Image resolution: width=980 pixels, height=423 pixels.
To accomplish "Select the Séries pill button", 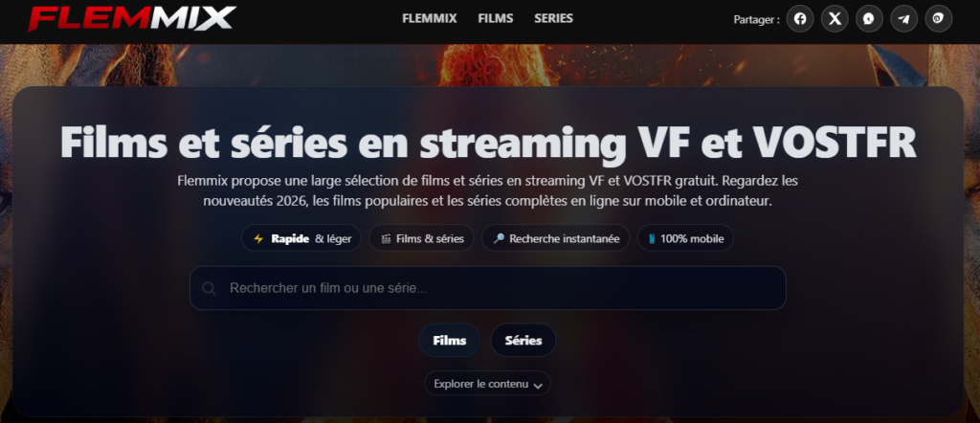I will click(523, 341).
